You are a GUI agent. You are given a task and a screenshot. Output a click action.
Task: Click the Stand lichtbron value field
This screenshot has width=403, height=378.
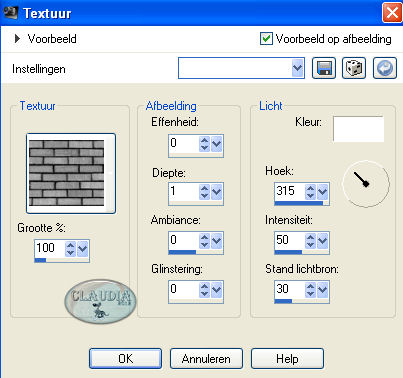tap(289, 290)
